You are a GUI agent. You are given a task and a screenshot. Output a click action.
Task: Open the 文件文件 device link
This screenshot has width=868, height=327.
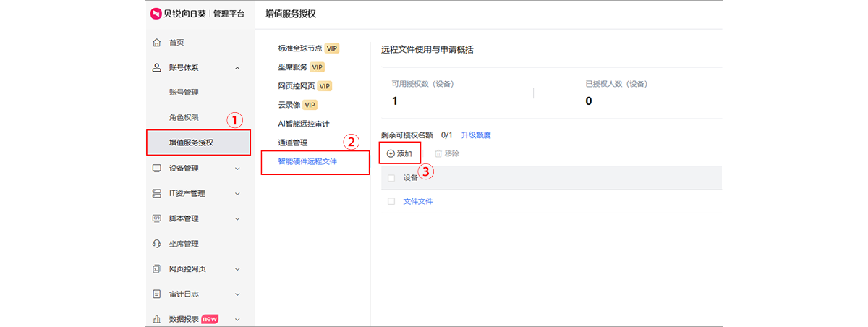point(417,201)
